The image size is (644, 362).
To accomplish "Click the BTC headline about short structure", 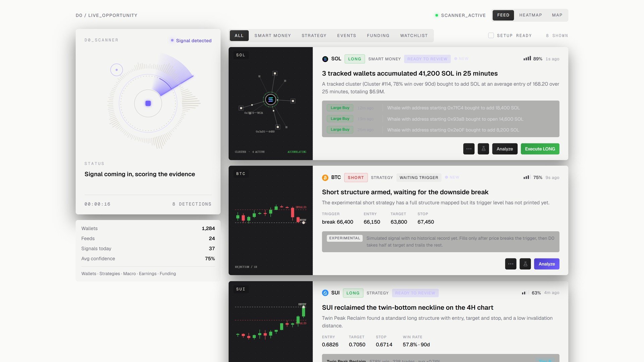I will pos(405,192).
